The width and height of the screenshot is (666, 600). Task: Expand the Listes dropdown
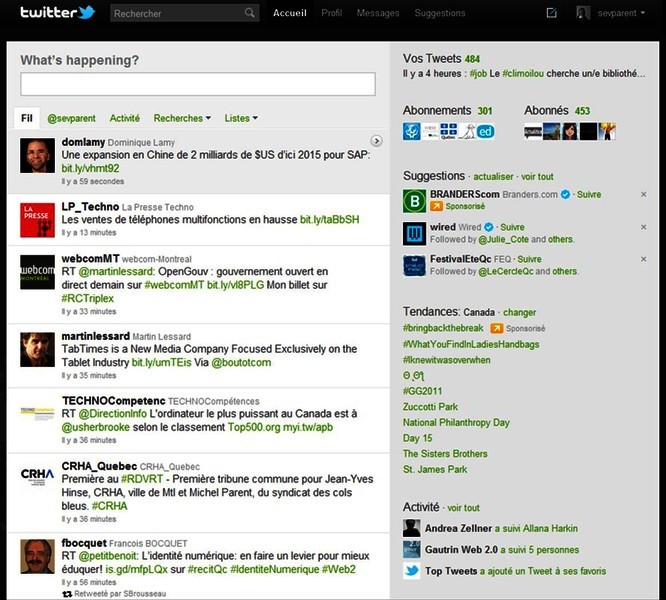[241, 118]
